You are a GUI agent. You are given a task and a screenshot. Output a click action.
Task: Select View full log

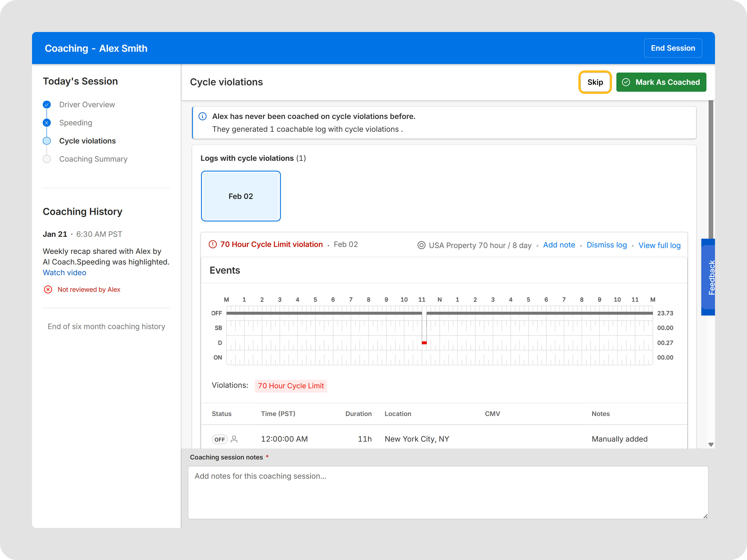click(x=659, y=245)
